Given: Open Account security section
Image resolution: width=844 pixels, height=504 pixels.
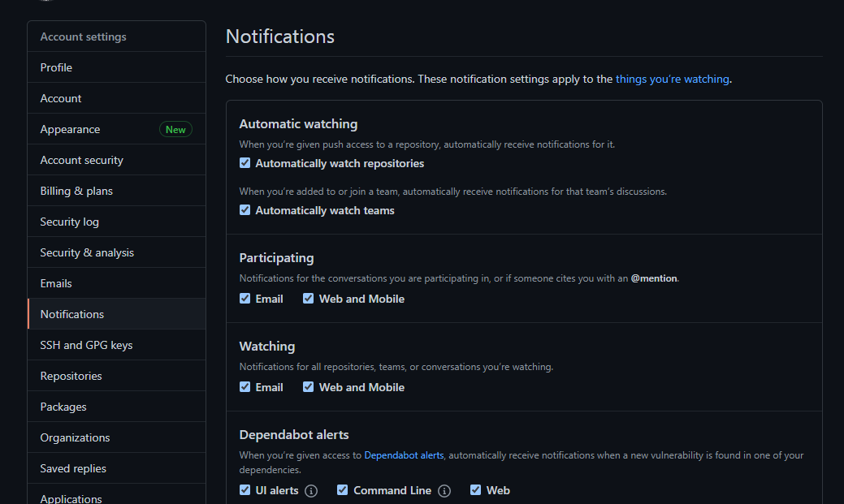Looking at the screenshot, I should point(116,160).
